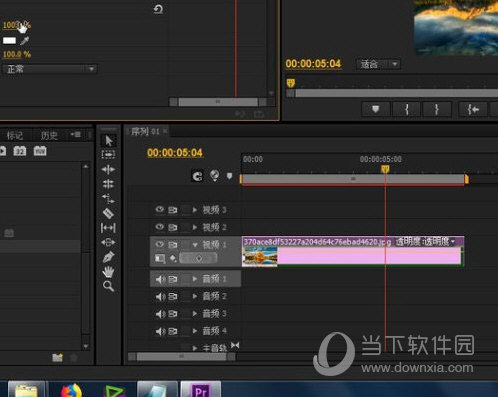Viewport: 498px width, 397px height.
Task: Switch to 历史 tab
Action: click(x=49, y=135)
